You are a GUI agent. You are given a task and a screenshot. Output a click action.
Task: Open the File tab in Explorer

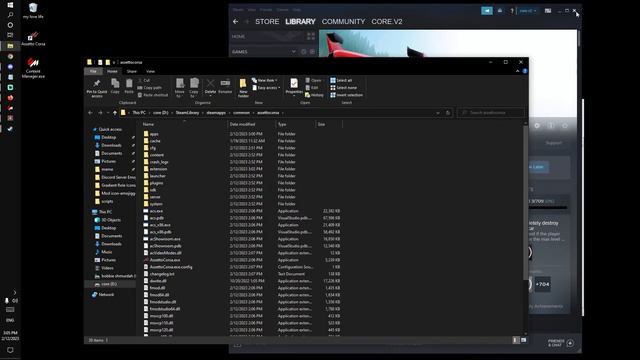coord(93,71)
